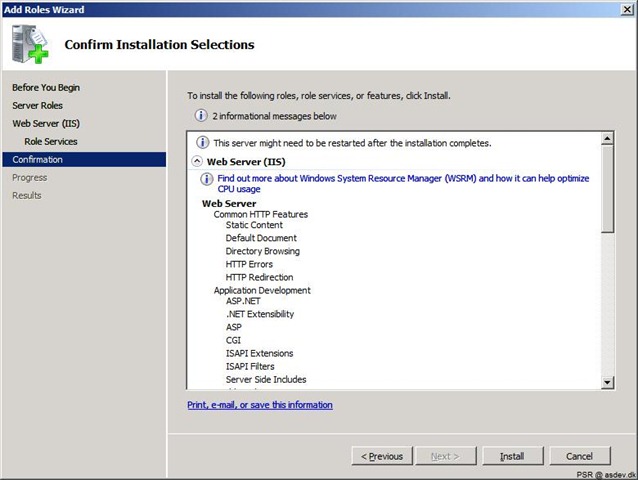The height and width of the screenshot is (480, 638).
Task: Click info icon next to restart warning message
Action: click(x=203, y=143)
